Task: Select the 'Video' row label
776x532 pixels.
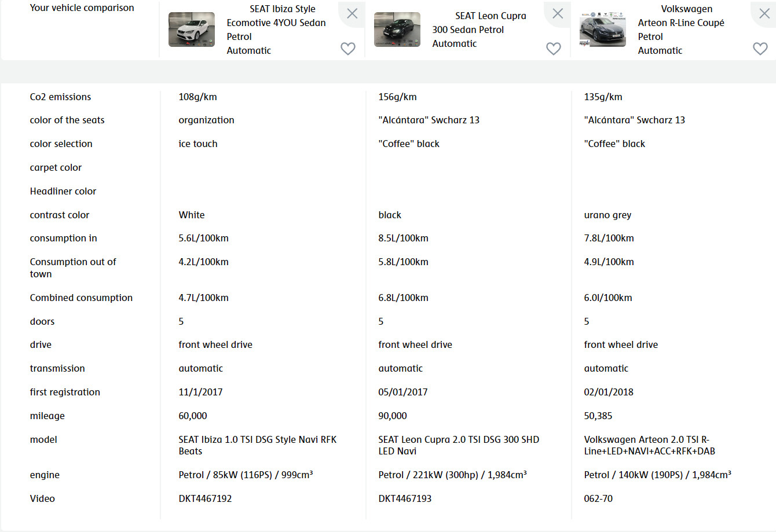Action: pyautogui.click(x=42, y=498)
